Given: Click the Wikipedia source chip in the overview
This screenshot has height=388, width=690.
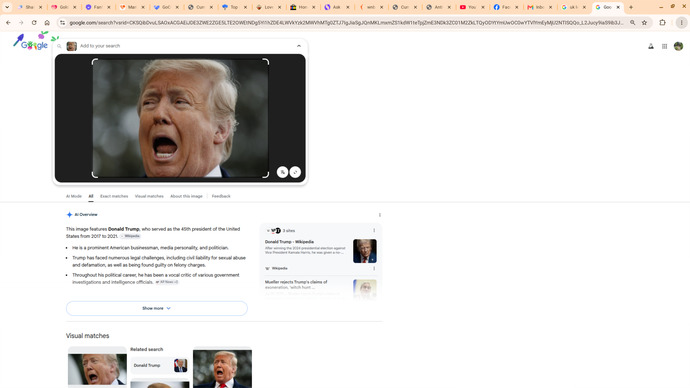Looking at the screenshot, I should tap(130, 236).
